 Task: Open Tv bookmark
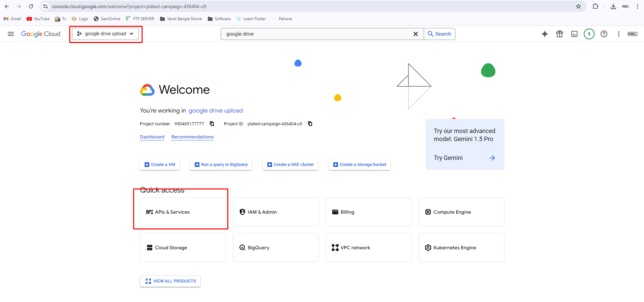(61, 19)
